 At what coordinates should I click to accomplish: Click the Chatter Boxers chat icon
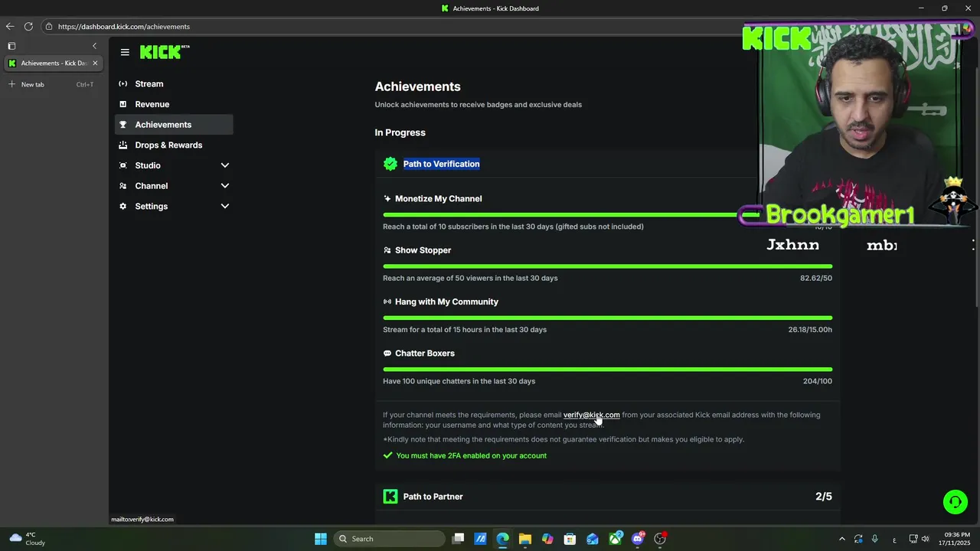point(387,354)
